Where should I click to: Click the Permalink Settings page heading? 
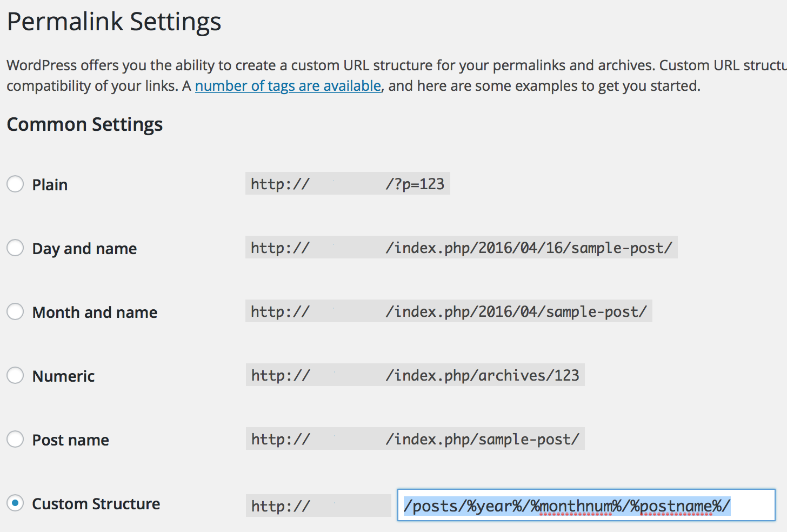[x=114, y=22]
